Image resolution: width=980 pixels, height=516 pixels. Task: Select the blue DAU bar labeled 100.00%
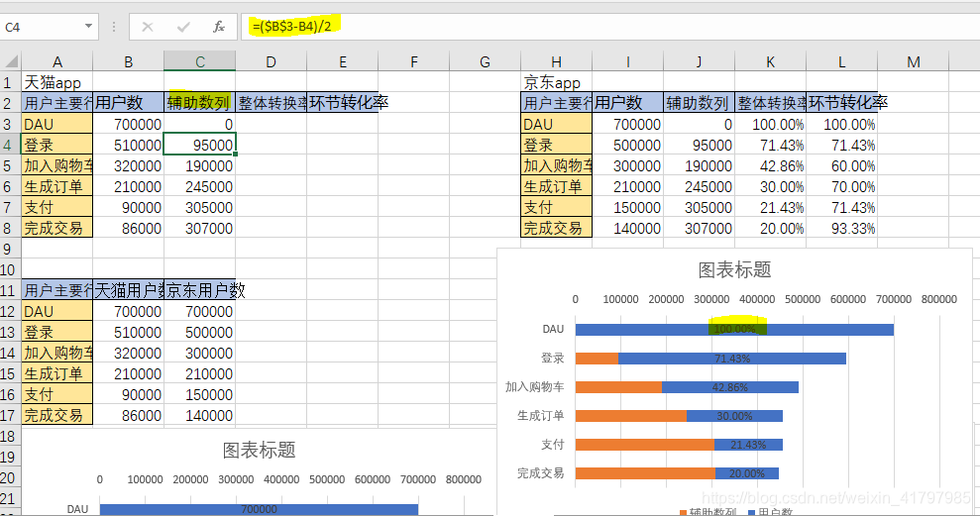click(x=734, y=329)
